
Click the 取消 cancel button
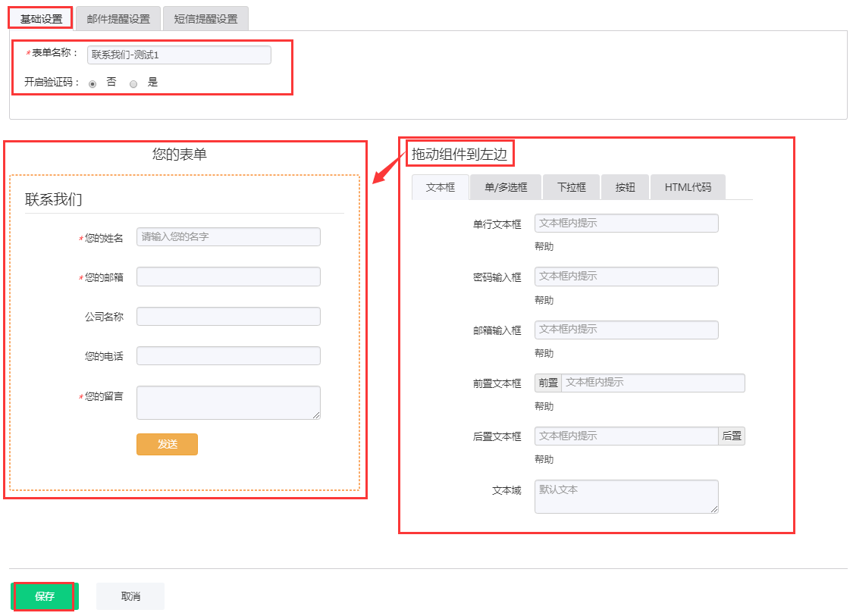[x=130, y=596]
